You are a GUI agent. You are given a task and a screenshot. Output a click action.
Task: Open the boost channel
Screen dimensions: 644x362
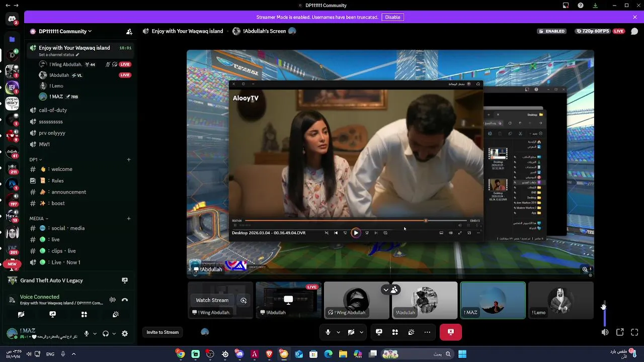tap(80, 204)
